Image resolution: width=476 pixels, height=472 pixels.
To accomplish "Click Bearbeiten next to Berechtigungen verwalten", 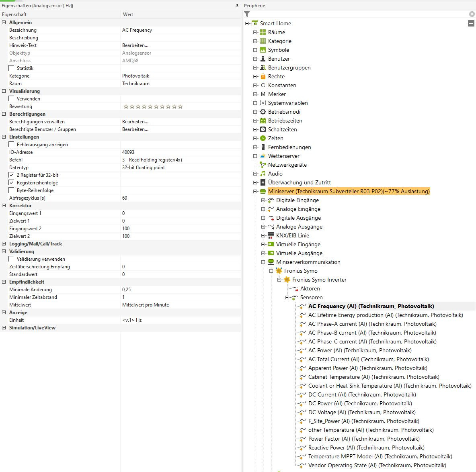I will pyautogui.click(x=135, y=122).
